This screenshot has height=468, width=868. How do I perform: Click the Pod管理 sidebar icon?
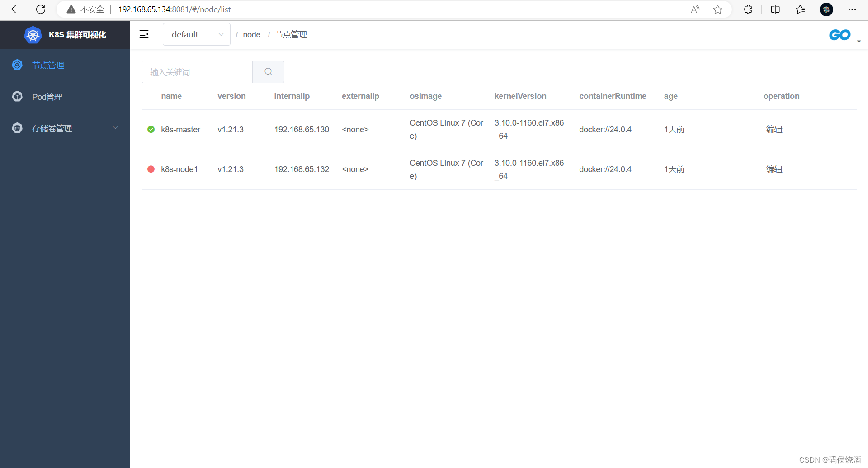17,97
